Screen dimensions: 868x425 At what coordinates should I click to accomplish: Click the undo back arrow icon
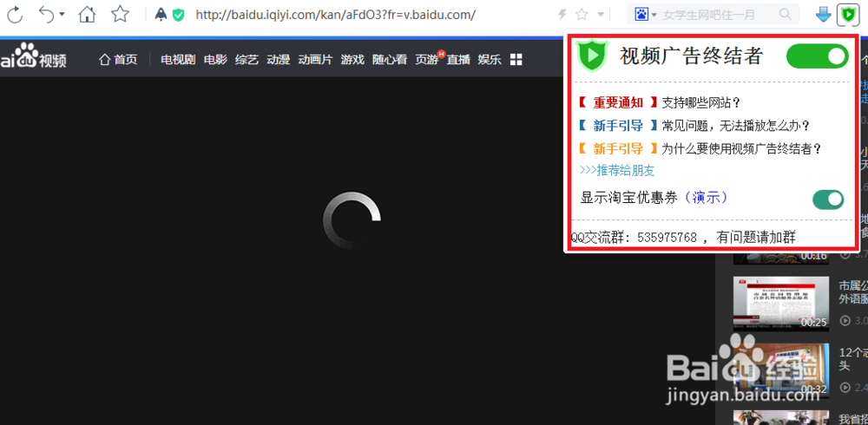point(47,15)
